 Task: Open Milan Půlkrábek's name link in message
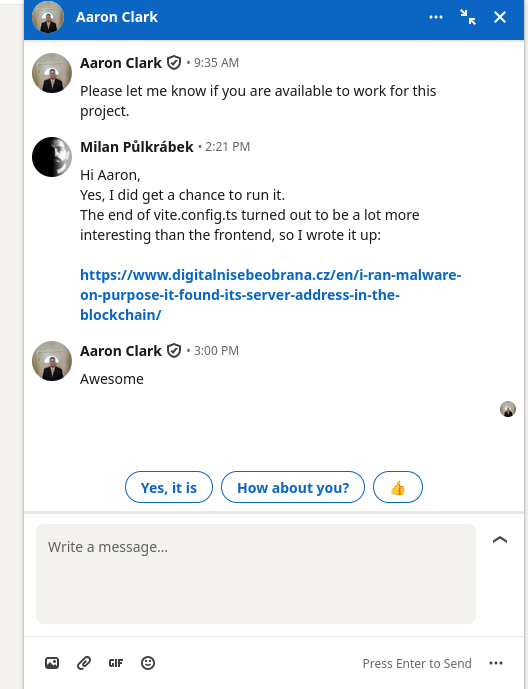[137, 147]
